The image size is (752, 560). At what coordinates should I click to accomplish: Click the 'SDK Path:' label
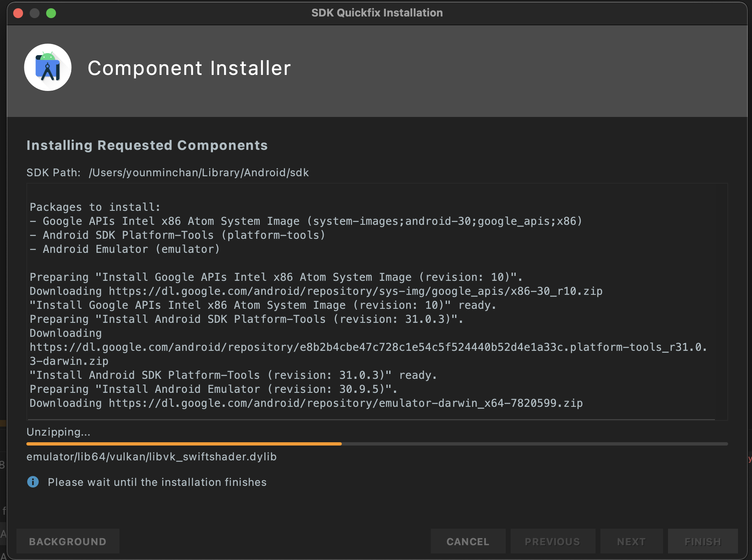[54, 173]
